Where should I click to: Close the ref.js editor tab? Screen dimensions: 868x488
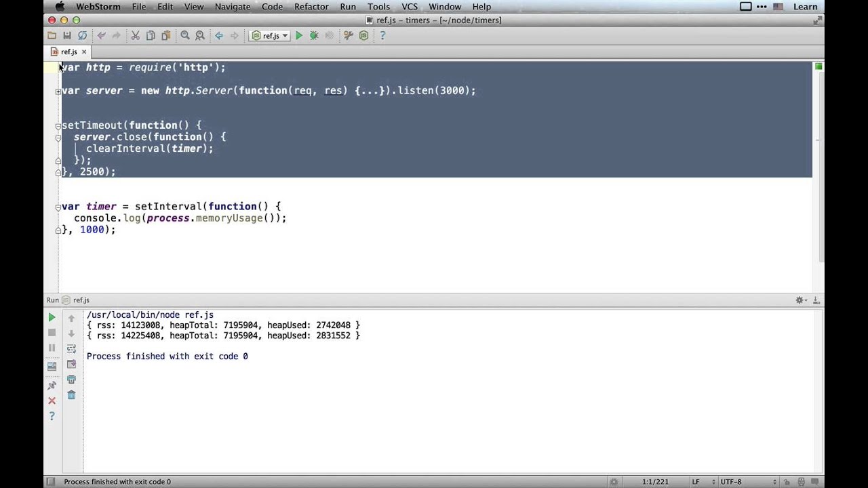pos(84,52)
